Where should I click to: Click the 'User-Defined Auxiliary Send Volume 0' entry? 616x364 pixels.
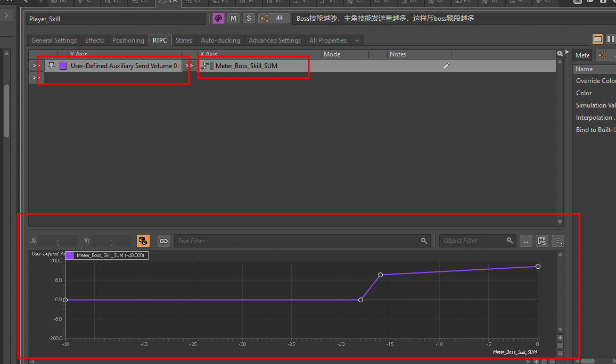[x=124, y=66]
